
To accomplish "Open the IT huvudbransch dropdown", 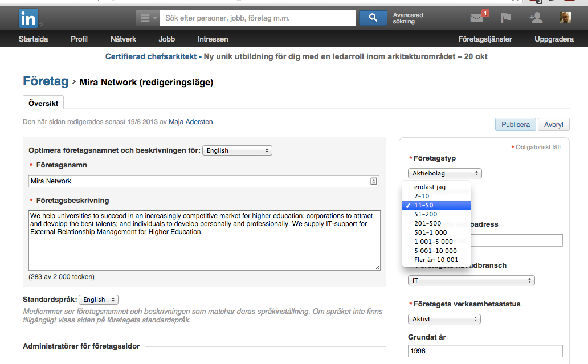I will point(471,280).
